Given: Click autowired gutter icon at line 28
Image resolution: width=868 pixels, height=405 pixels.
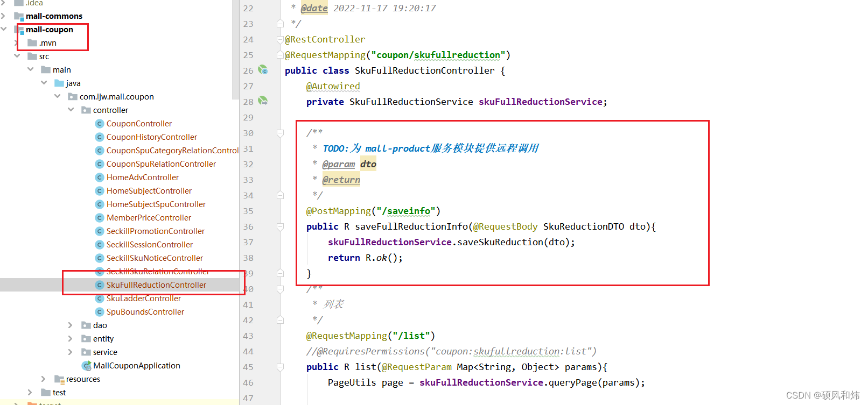Looking at the screenshot, I should 263,101.
